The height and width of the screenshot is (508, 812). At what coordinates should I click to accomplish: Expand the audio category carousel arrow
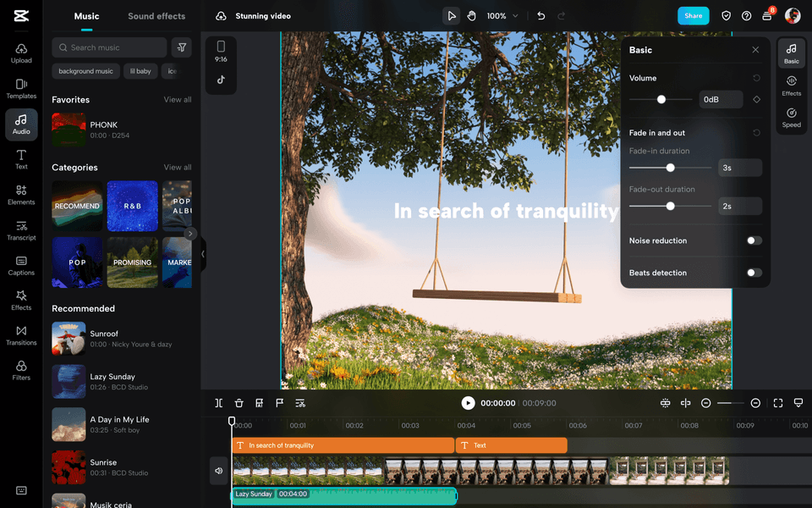click(x=191, y=234)
